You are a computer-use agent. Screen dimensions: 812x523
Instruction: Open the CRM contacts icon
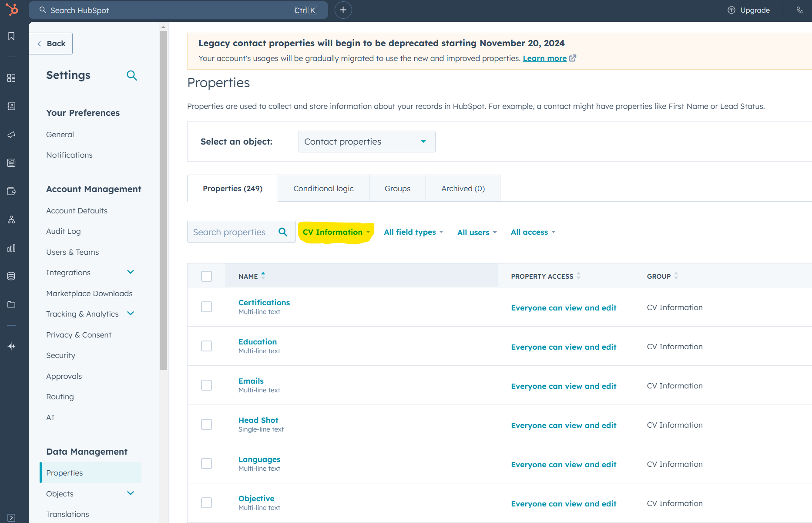point(11,106)
